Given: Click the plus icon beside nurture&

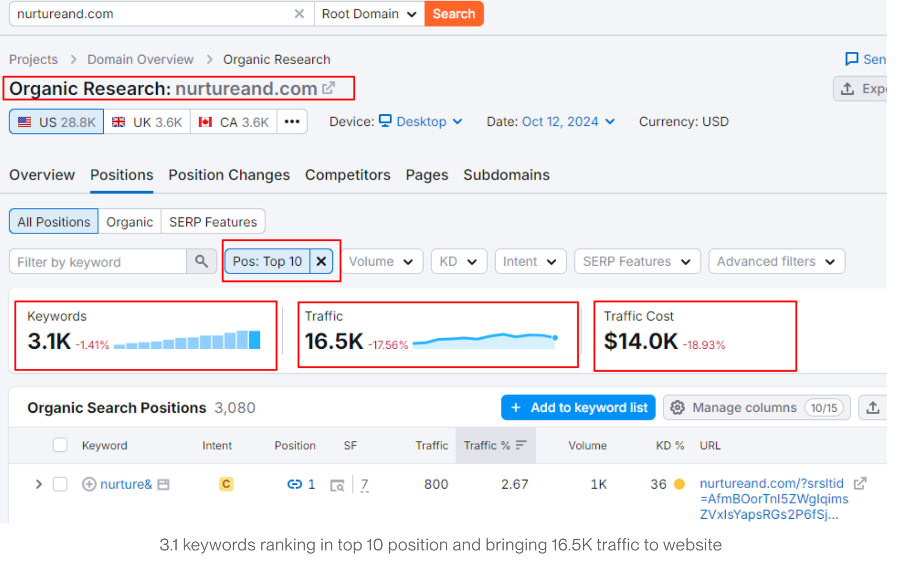Looking at the screenshot, I should [89, 484].
